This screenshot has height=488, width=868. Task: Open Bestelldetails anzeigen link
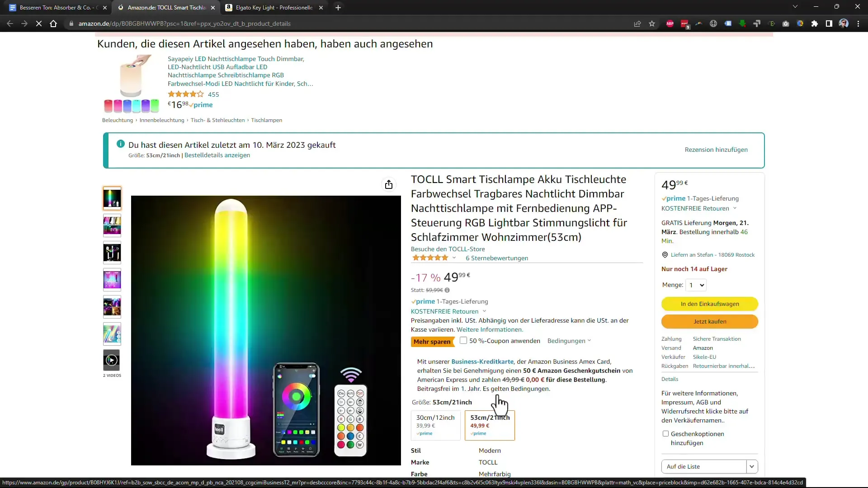[x=217, y=155]
